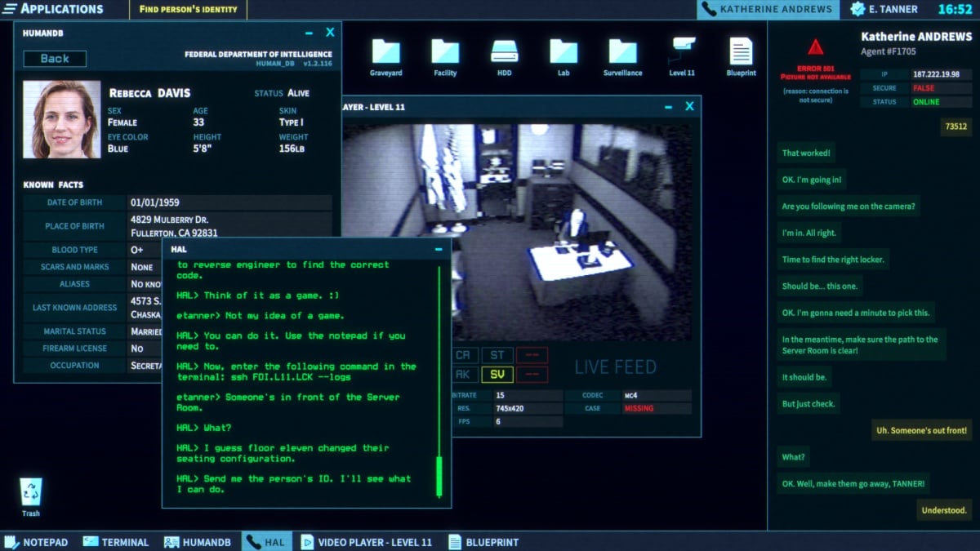Select the E. Tanner tab
Image resolution: width=980 pixels, height=551 pixels.
point(884,10)
